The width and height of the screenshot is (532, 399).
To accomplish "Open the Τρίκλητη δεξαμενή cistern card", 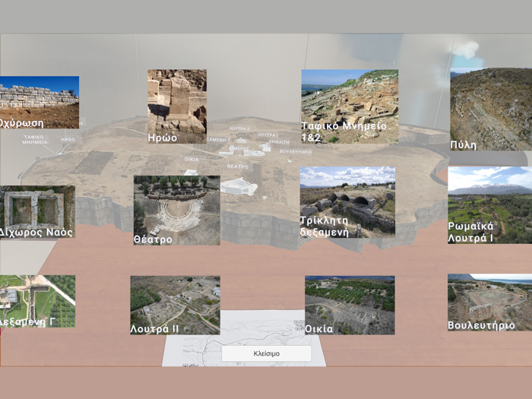I will (347, 202).
